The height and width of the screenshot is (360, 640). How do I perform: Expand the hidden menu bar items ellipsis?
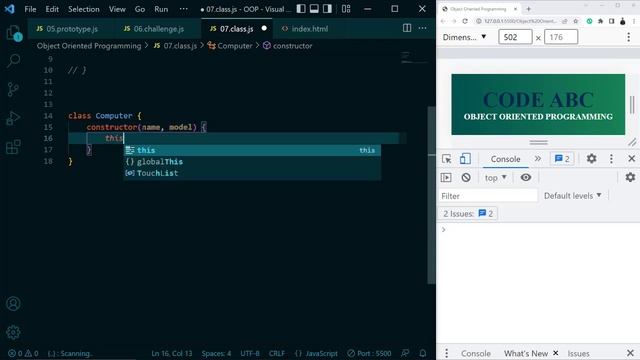[x=184, y=9]
